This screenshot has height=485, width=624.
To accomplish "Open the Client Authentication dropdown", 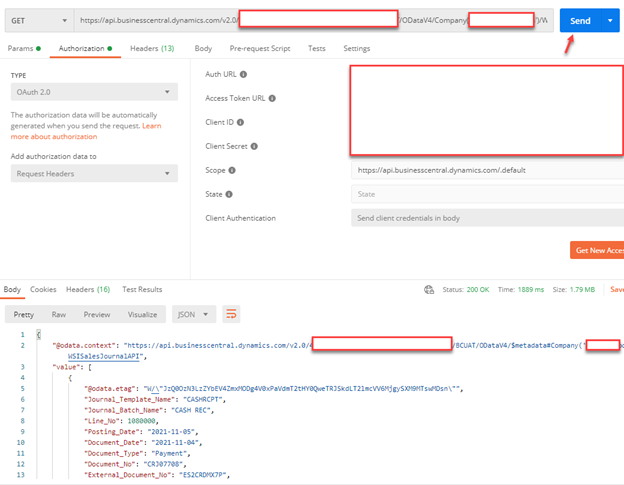I will click(x=488, y=218).
